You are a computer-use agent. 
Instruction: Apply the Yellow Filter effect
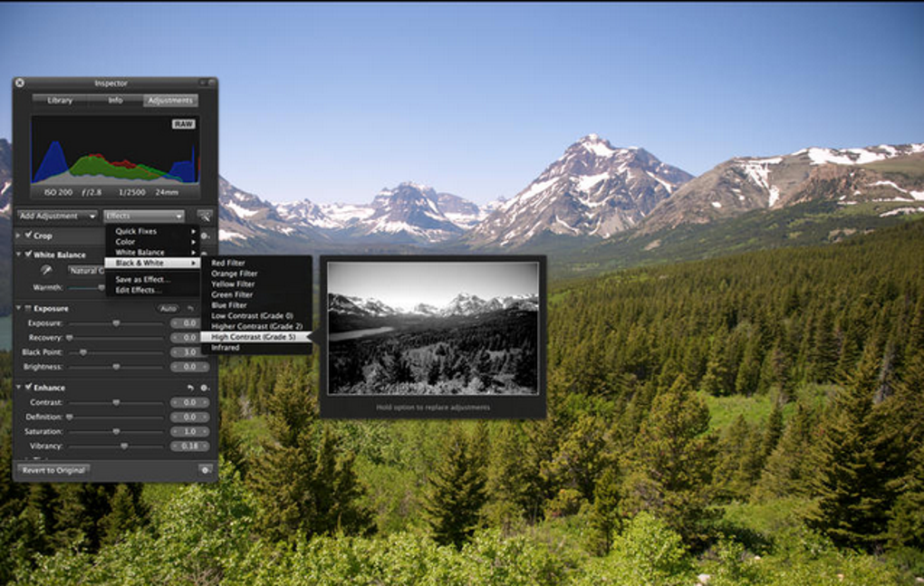[256, 283]
